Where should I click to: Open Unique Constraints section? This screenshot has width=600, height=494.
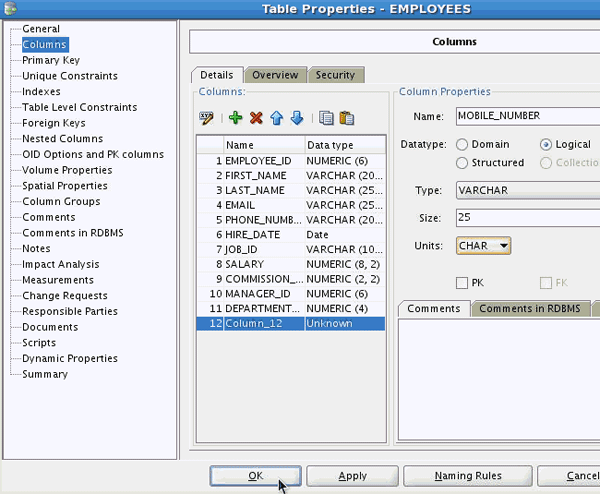pos(70,76)
